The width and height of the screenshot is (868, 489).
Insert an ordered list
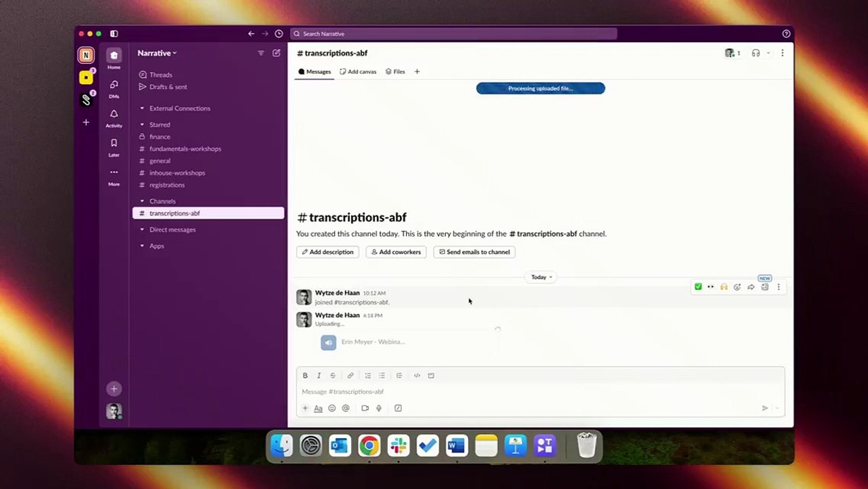[367, 376]
